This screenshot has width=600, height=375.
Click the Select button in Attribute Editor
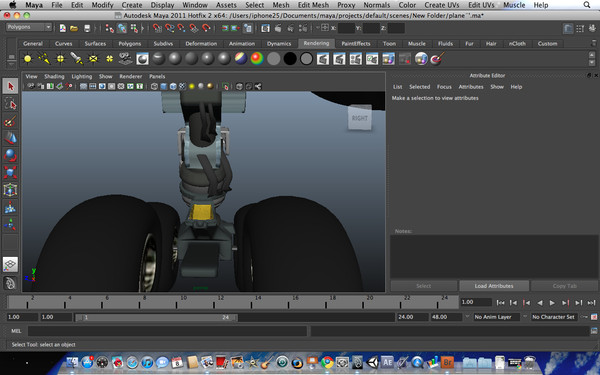tap(424, 286)
